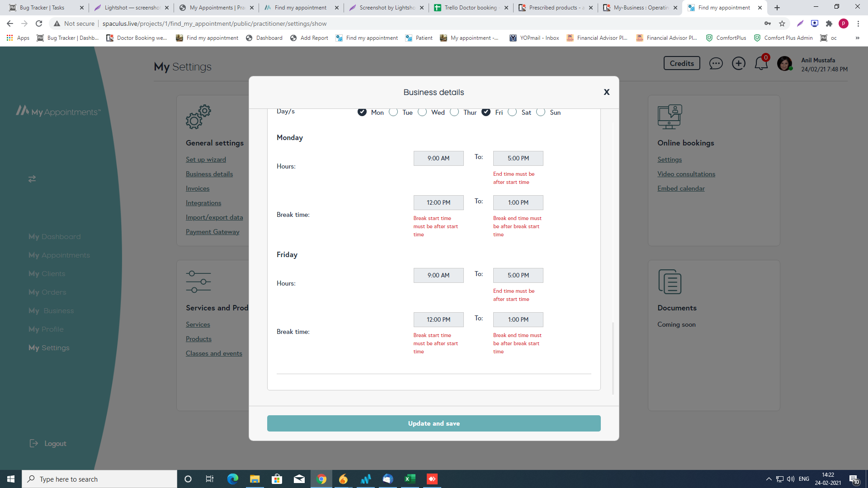
Task: Close the Business details dialog
Action: [x=607, y=92]
